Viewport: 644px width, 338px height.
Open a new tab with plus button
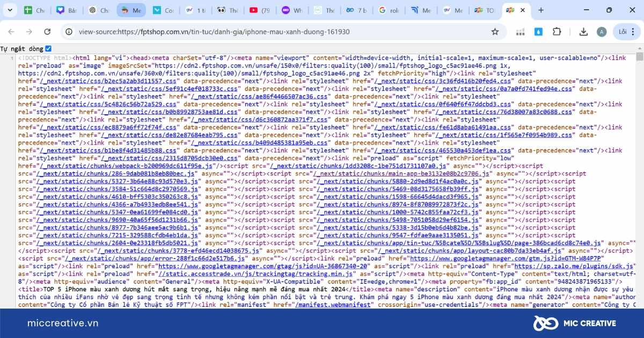[541, 10]
